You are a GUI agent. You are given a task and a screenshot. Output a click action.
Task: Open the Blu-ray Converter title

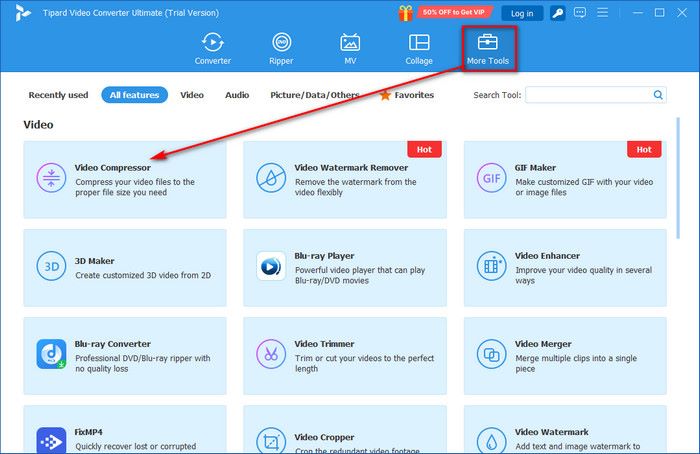(112, 344)
